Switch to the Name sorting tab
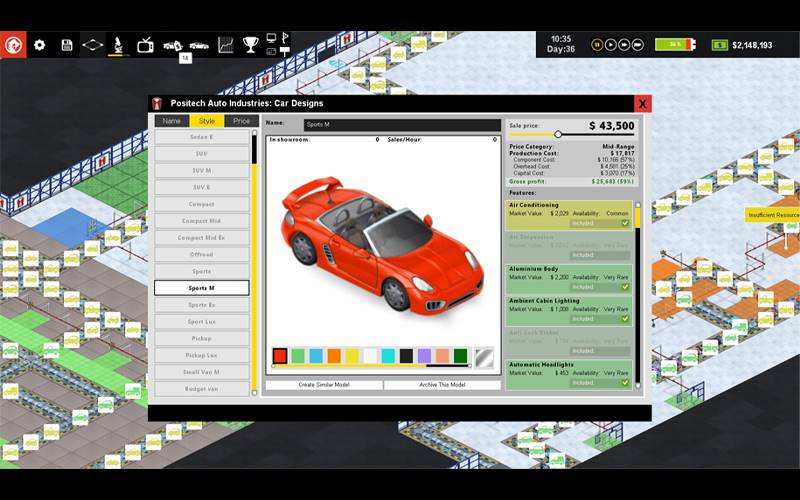Image resolution: width=800 pixels, height=500 pixels. pos(172,121)
